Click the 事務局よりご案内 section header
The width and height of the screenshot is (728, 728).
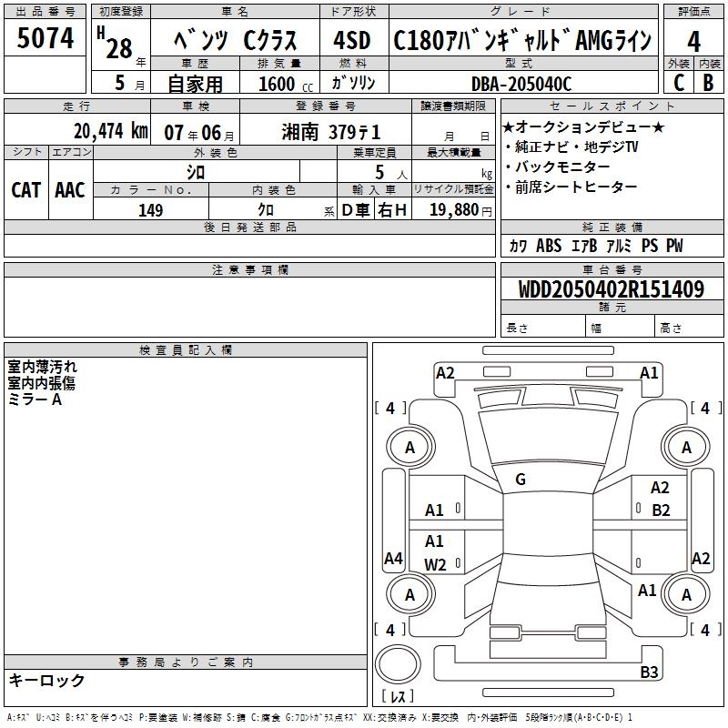(186, 662)
